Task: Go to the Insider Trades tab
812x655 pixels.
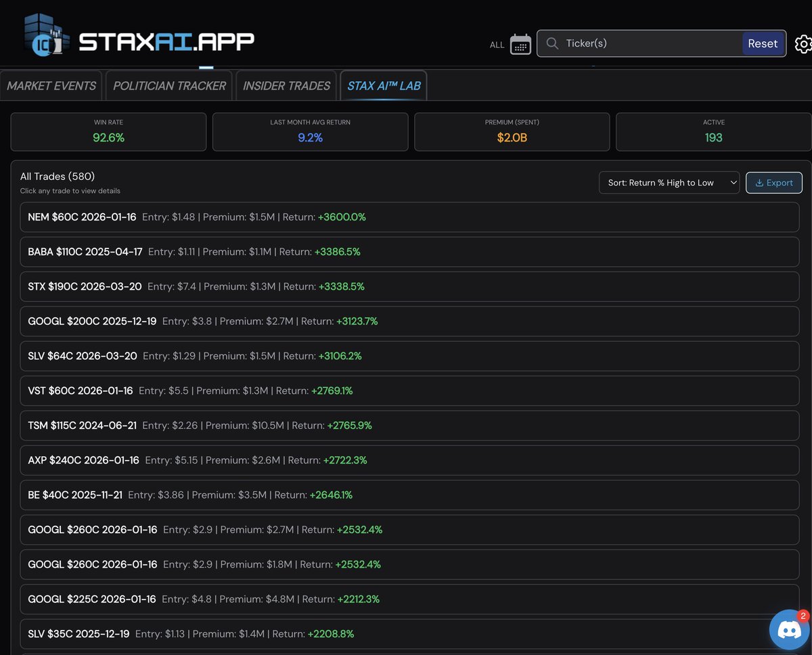Action: pyautogui.click(x=286, y=86)
